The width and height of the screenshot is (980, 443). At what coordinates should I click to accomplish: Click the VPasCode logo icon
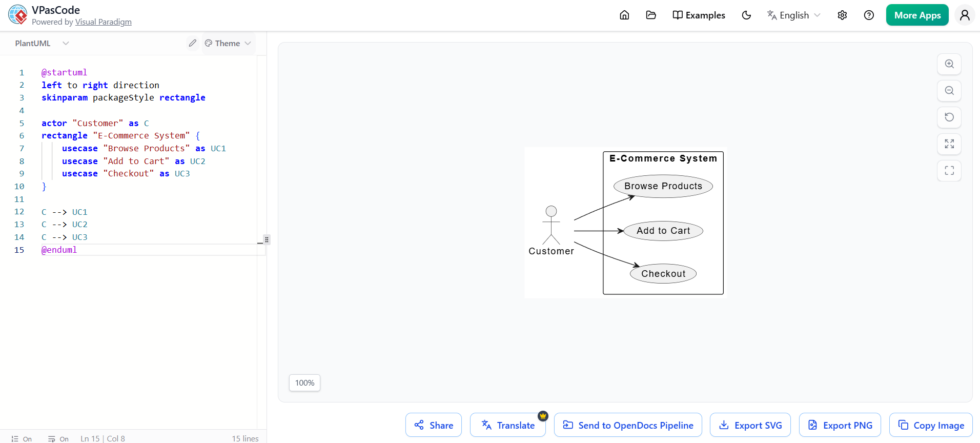point(18,15)
